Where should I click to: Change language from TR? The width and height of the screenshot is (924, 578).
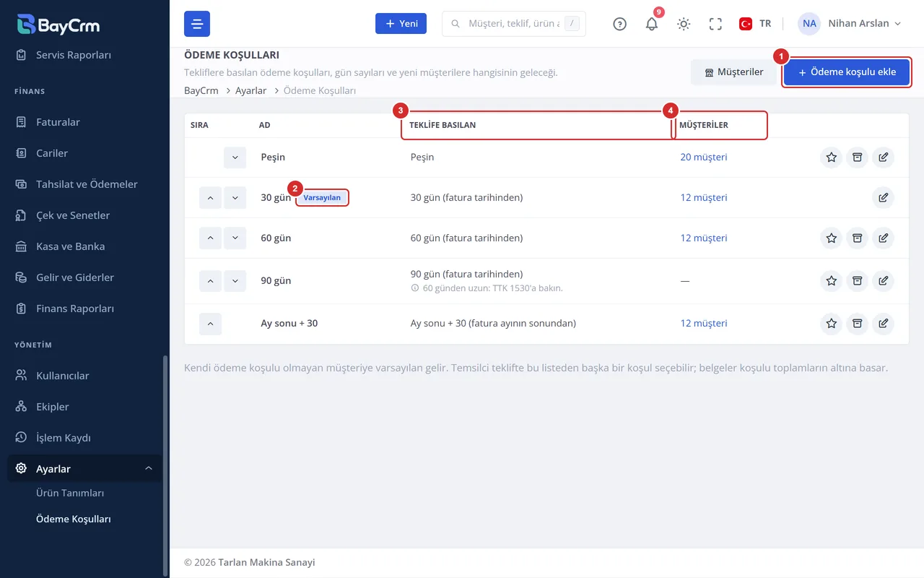tap(755, 24)
